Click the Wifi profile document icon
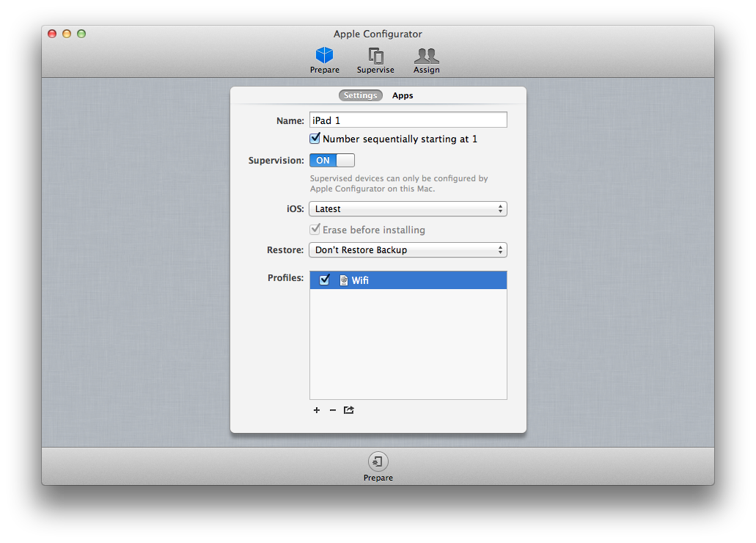 pos(343,280)
